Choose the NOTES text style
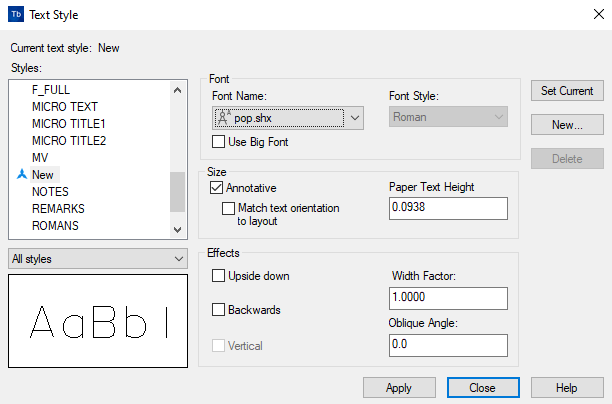 click(x=50, y=191)
